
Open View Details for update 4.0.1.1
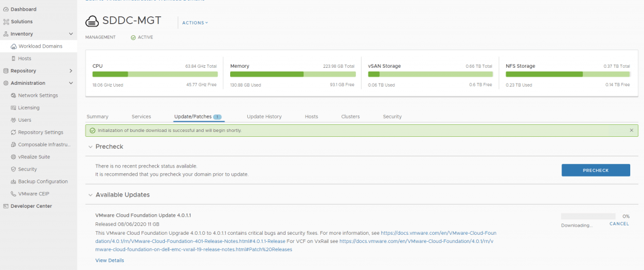pyautogui.click(x=109, y=260)
